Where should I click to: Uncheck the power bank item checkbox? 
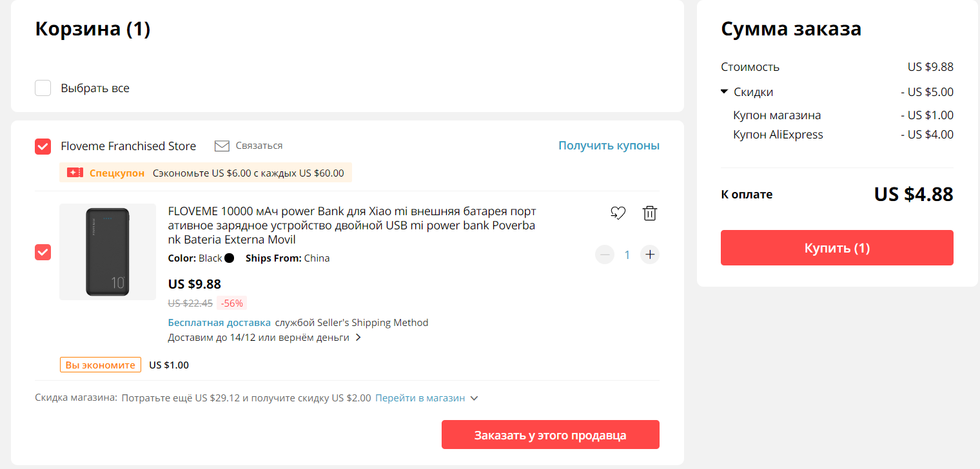(x=43, y=252)
